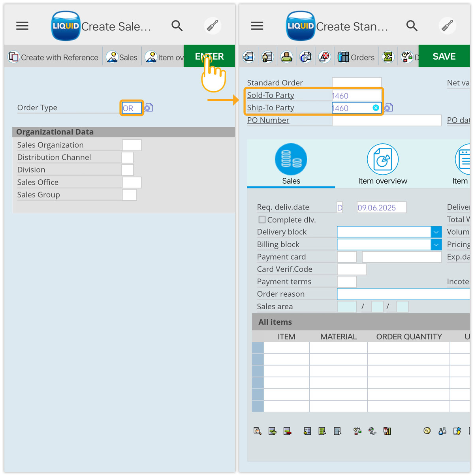
Task: Click the Sales Organization input field
Action: click(132, 145)
